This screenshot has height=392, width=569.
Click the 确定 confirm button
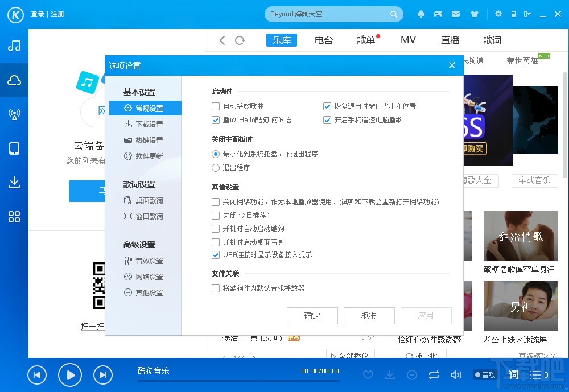point(312,316)
